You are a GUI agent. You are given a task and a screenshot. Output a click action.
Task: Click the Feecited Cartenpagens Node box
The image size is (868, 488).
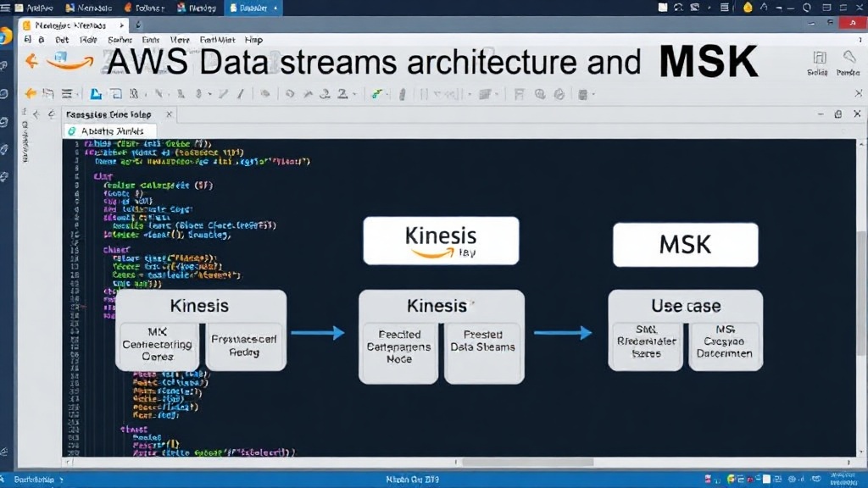pyautogui.click(x=398, y=353)
